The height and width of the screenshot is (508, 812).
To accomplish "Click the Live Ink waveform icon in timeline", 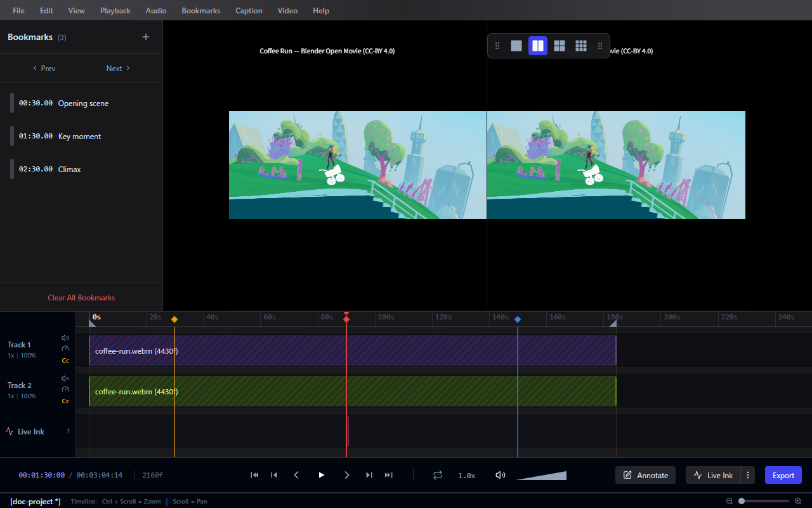I will tap(9, 431).
